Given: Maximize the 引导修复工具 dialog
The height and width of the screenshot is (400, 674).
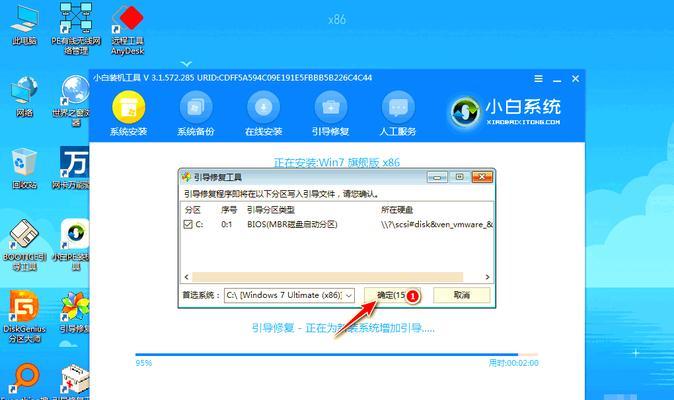Looking at the screenshot, I should pyautogui.click(x=460, y=177).
